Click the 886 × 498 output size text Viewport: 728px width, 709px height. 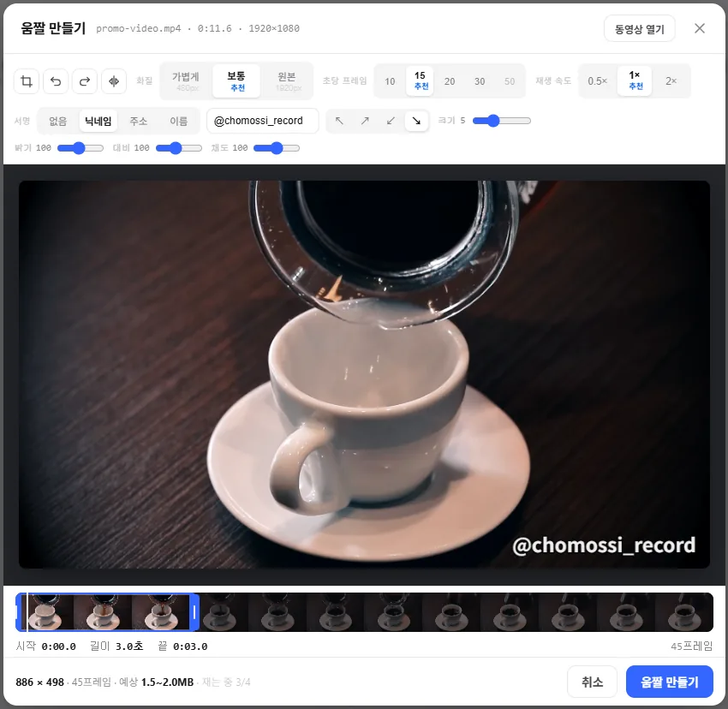[40, 682]
